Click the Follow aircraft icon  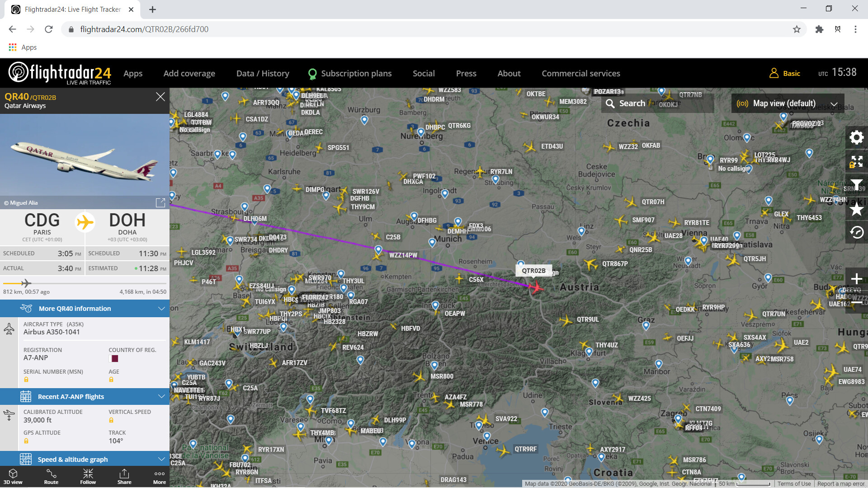click(88, 476)
